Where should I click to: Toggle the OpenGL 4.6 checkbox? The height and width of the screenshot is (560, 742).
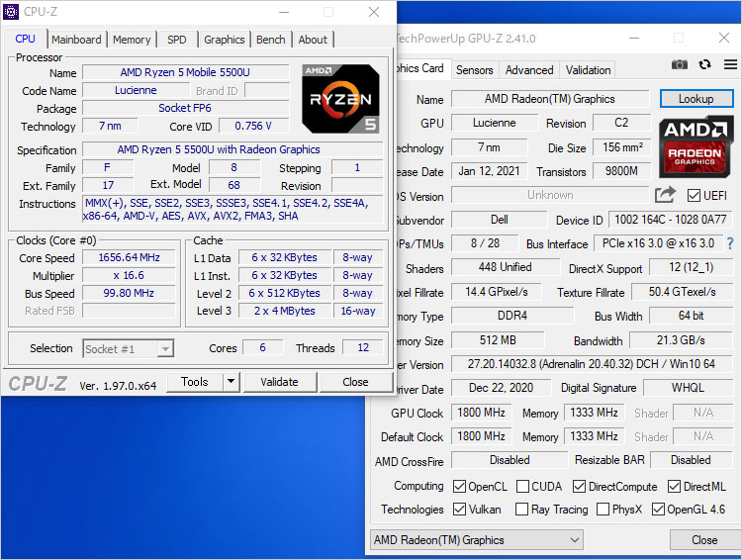(658, 509)
